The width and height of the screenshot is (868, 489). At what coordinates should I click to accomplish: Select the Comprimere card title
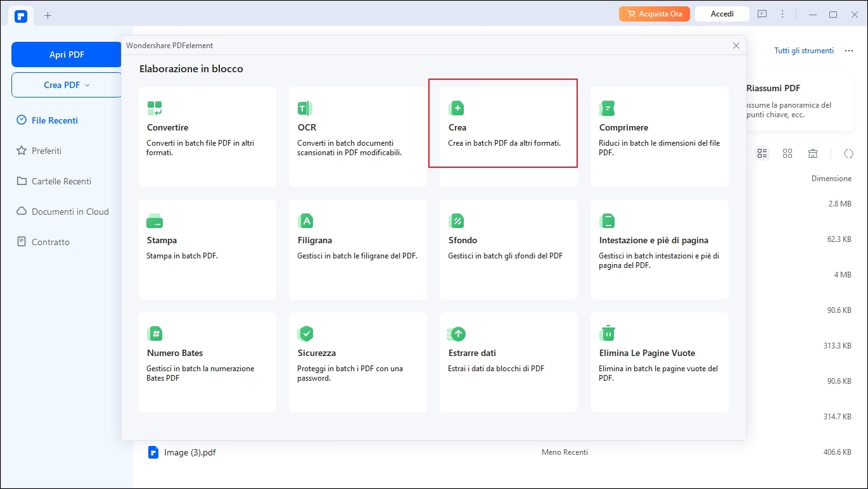point(623,127)
